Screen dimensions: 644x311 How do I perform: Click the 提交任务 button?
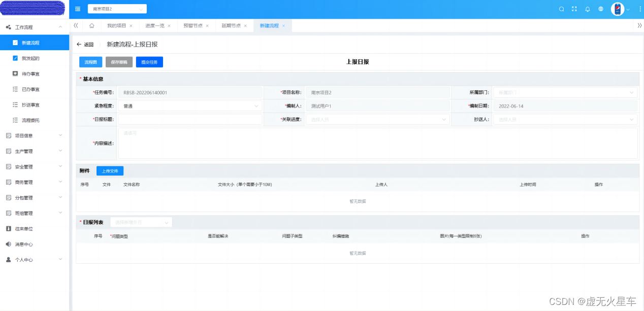[149, 62]
